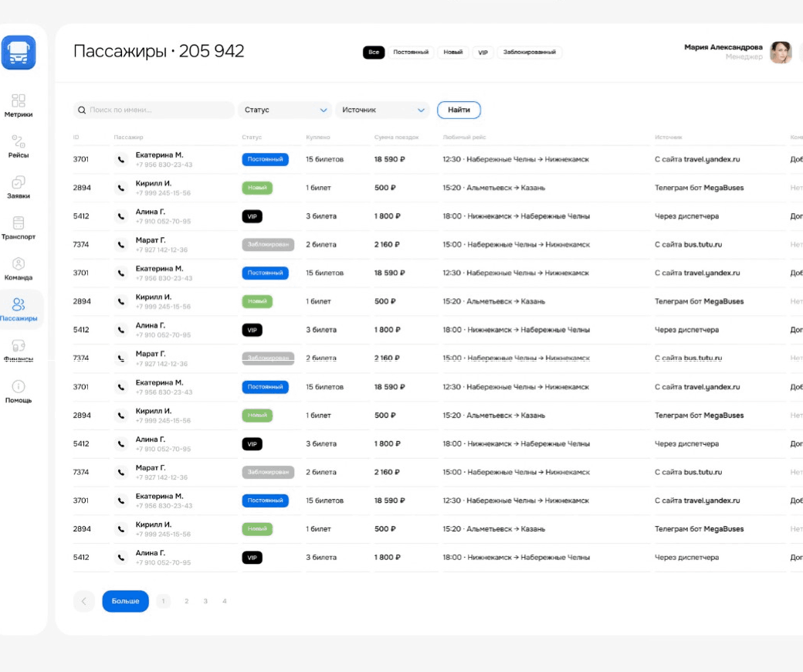Filter by Заблокированный tab
This screenshot has height=672, width=803.
point(530,53)
